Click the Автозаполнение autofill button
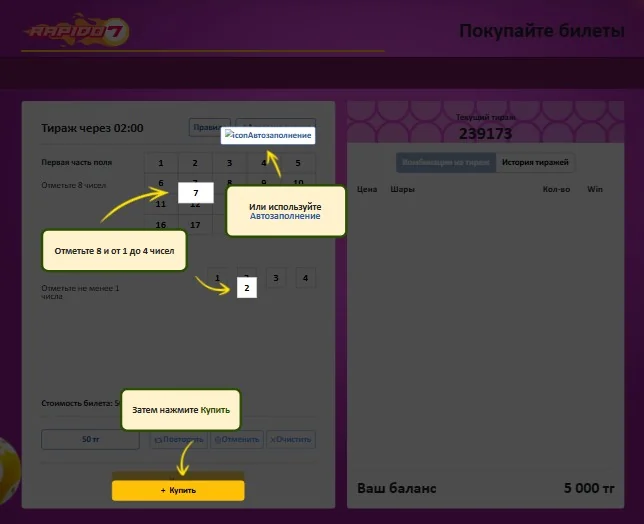The image size is (644, 524). point(268,135)
